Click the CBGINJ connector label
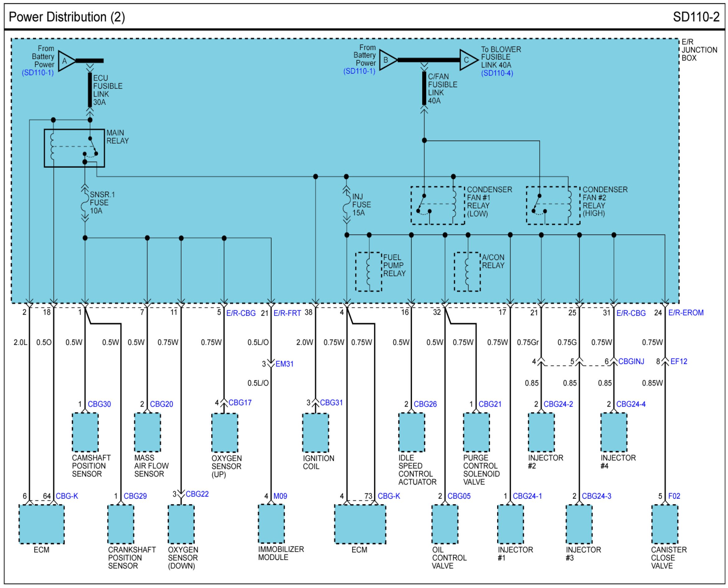Viewport: 728px width, 588px height. pyautogui.click(x=631, y=362)
